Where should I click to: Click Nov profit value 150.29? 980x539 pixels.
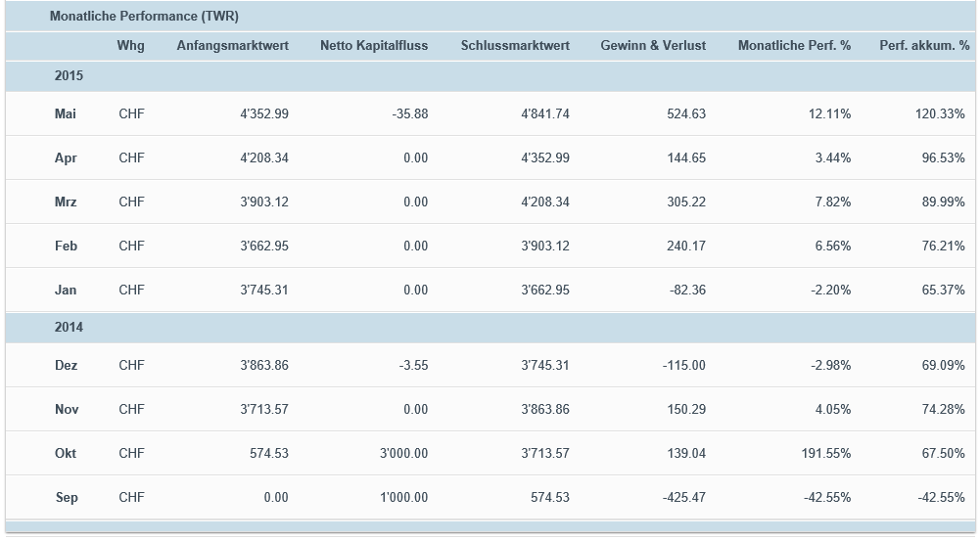pyautogui.click(x=686, y=409)
